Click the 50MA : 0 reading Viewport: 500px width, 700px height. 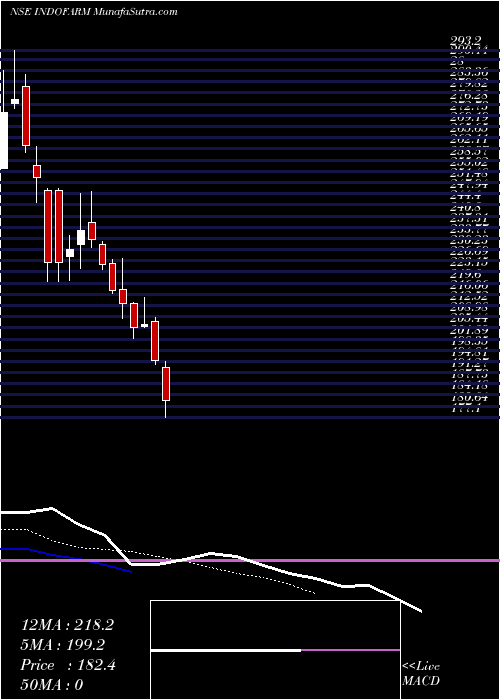(x=52, y=685)
